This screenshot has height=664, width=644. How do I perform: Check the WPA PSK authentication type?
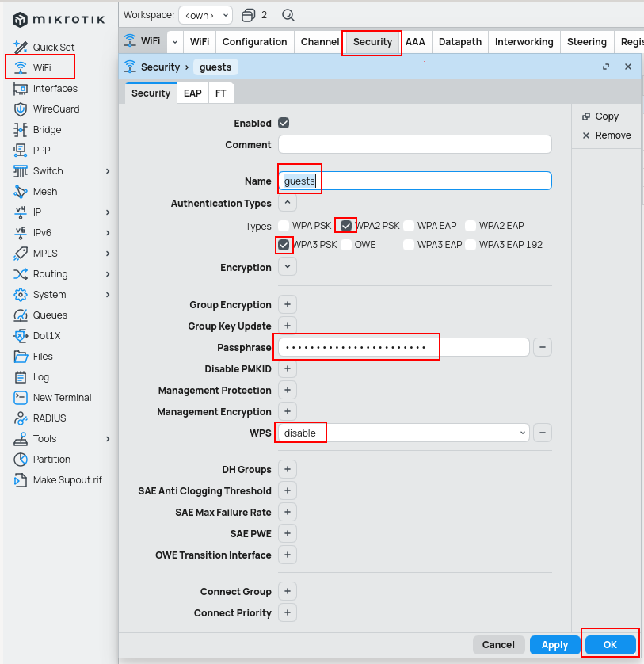coord(284,226)
